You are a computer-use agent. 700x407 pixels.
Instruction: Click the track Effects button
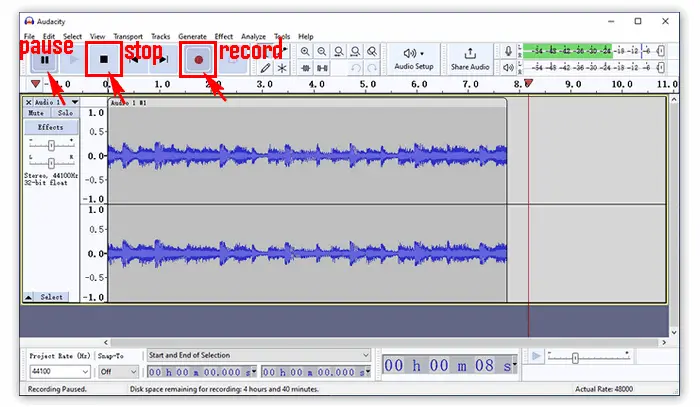point(51,127)
